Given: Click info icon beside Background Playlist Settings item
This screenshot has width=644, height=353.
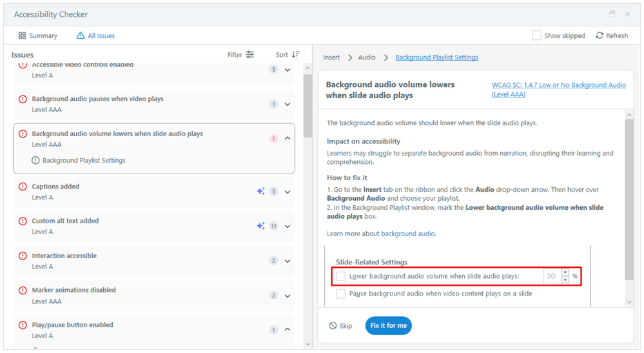Looking at the screenshot, I should tap(35, 160).
